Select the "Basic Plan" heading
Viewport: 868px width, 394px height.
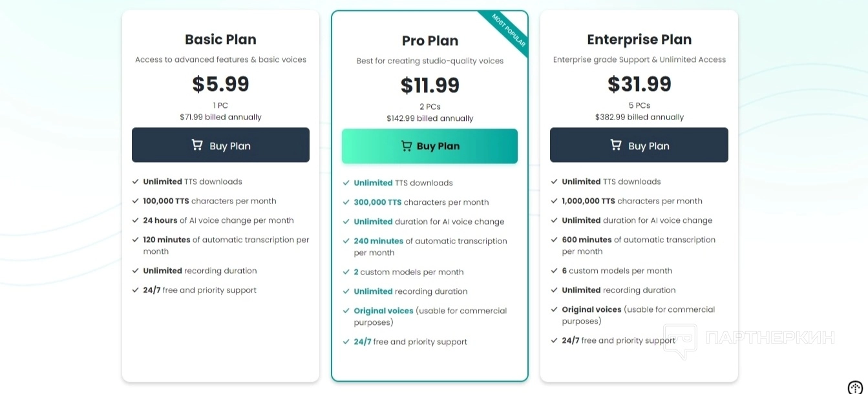(x=220, y=39)
